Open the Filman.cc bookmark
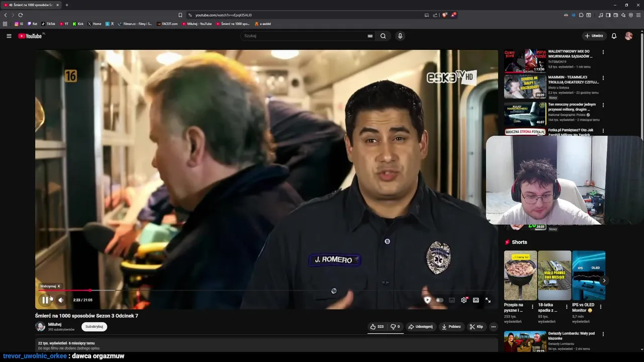 pyautogui.click(x=135, y=24)
